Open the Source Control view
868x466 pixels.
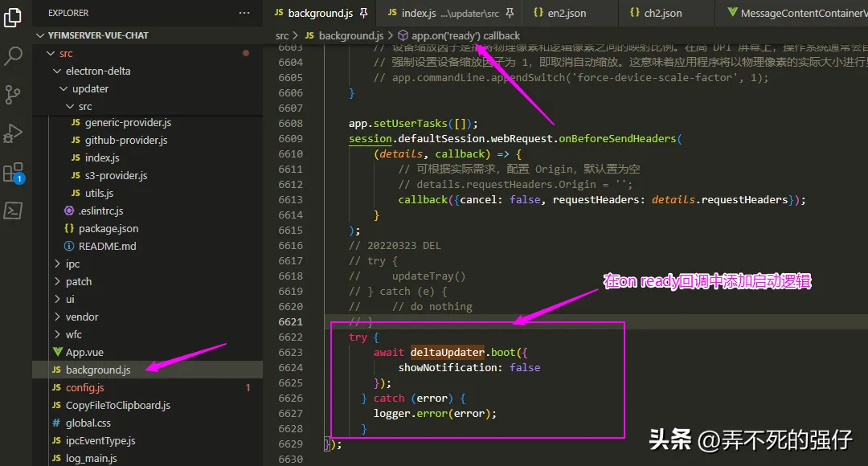click(13, 94)
